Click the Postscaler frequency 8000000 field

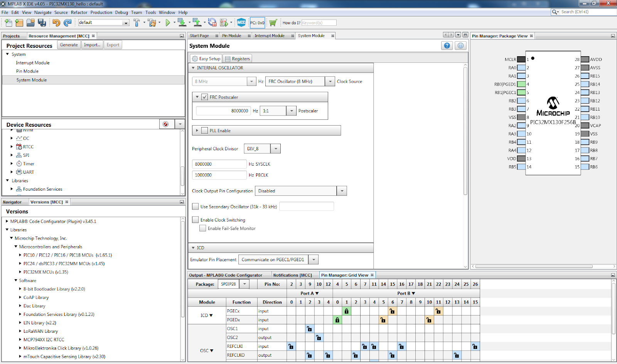pyautogui.click(x=223, y=111)
